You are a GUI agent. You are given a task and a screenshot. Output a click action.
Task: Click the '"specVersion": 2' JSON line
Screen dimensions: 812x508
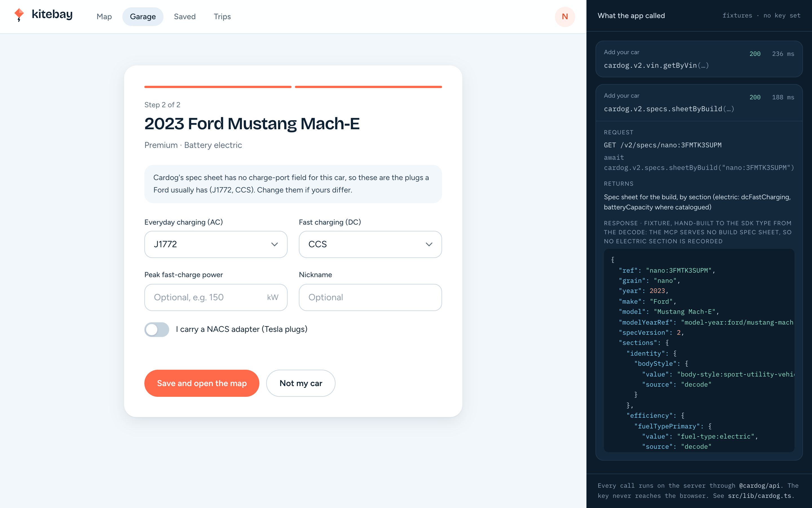tap(651, 332)
